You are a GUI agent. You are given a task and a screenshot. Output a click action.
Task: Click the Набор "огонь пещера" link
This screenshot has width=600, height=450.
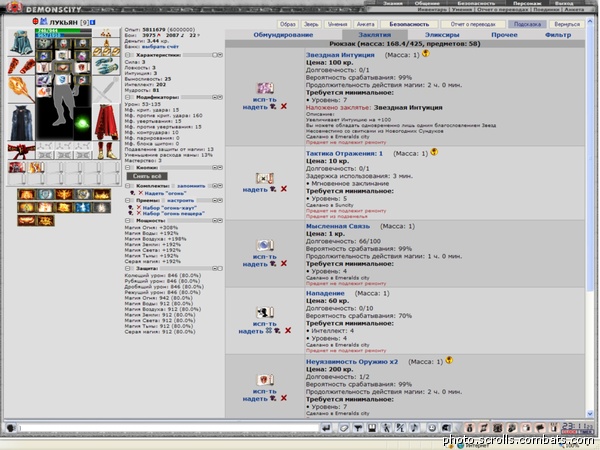click(173, 214)
